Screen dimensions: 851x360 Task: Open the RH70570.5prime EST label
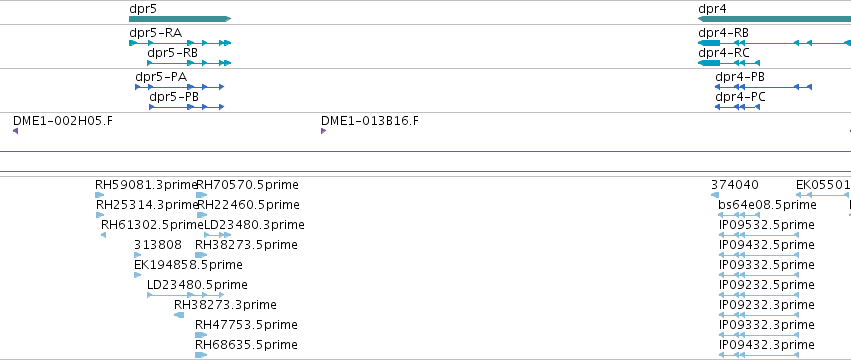pos(247,185)
